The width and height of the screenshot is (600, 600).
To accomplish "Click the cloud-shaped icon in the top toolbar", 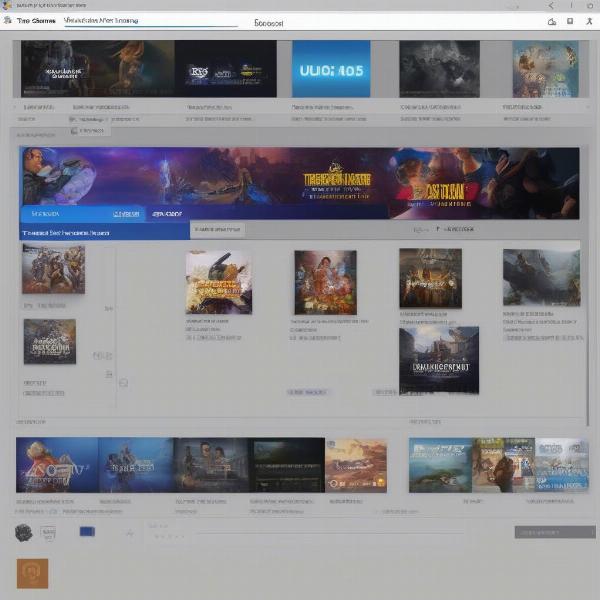I will [552, 22].
